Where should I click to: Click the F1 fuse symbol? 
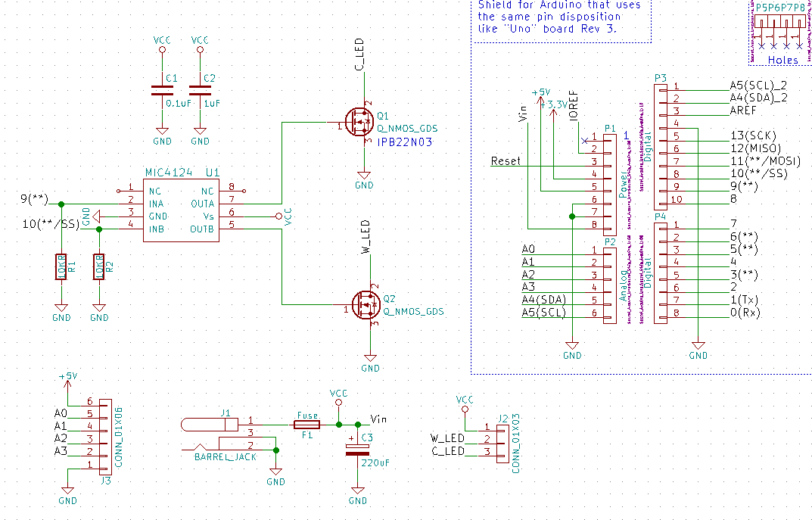coord(306,425)
